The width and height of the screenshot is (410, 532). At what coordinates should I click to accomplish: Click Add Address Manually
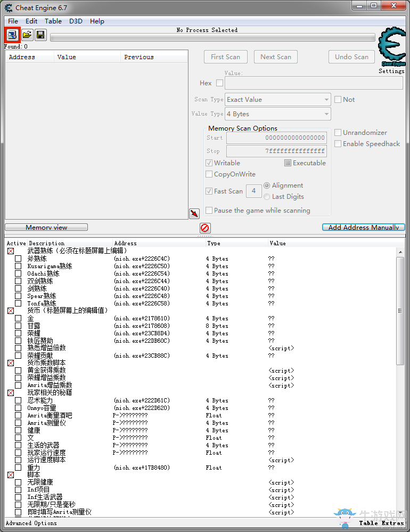364,227
